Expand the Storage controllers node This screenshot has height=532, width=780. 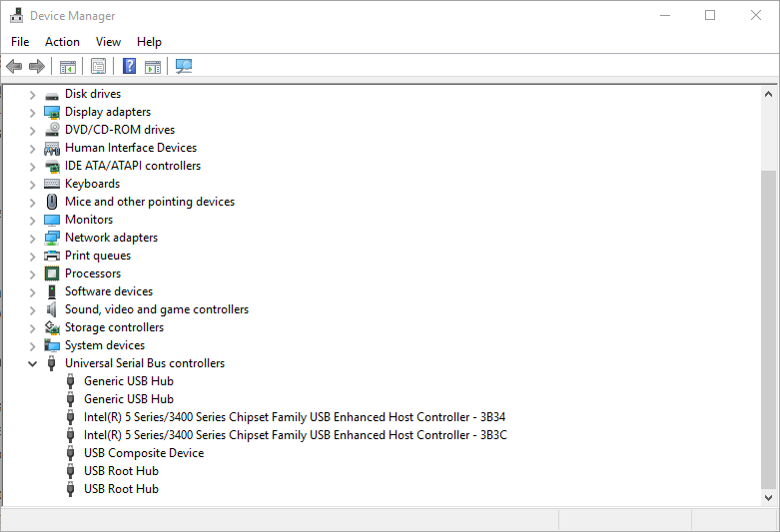click(x=32, y=328)
